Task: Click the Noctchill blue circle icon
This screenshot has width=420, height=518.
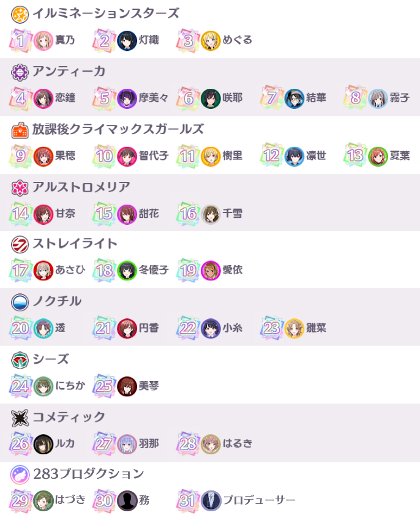Action: pyautogui.click(x=20, y=302)
